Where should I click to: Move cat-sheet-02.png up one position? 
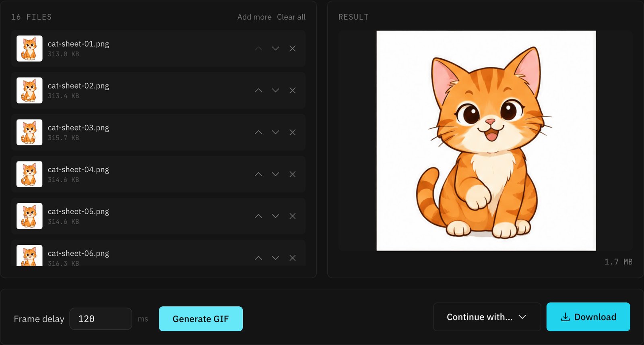click(x=258, y=90)
